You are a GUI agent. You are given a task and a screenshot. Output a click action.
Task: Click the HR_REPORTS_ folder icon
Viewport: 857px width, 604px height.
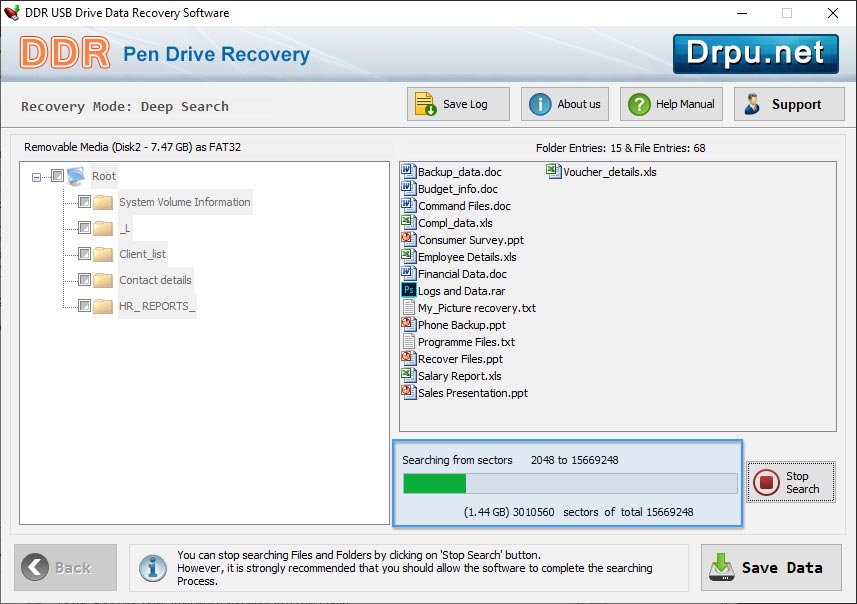(103, 306)
